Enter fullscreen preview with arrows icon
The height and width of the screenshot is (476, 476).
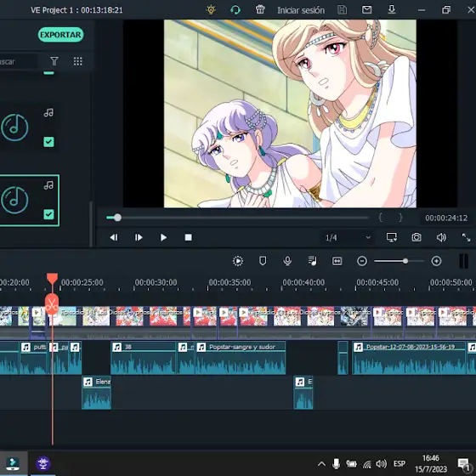(x=466, y=237)
